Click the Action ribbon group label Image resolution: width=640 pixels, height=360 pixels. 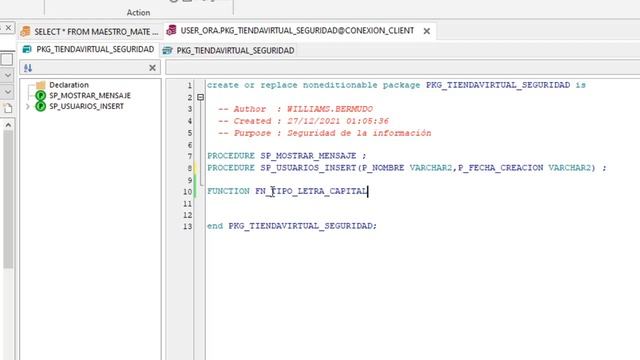pyautogui.click(x=138, y=13)
